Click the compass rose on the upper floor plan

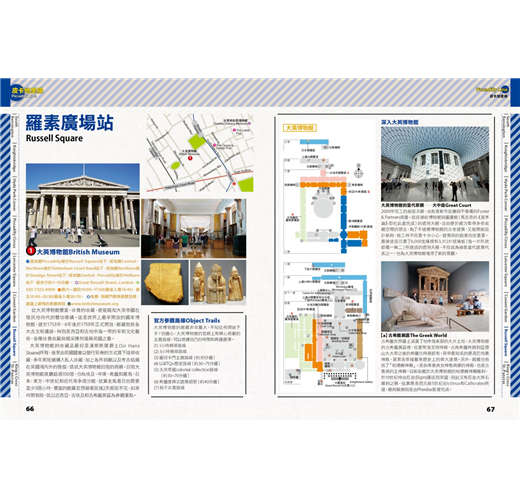click(358, 172)
